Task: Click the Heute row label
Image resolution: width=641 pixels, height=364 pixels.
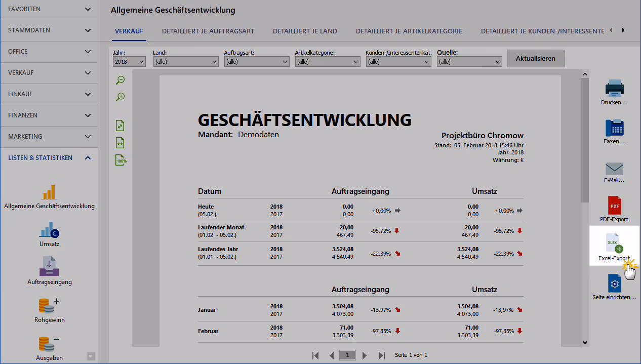Action: [206, 207]
